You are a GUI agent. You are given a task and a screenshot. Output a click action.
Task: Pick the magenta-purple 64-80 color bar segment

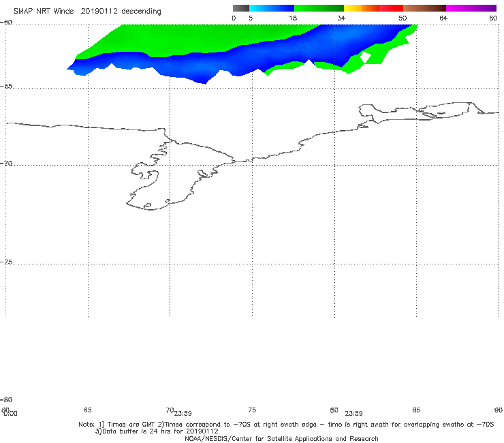tap(471, 8)
